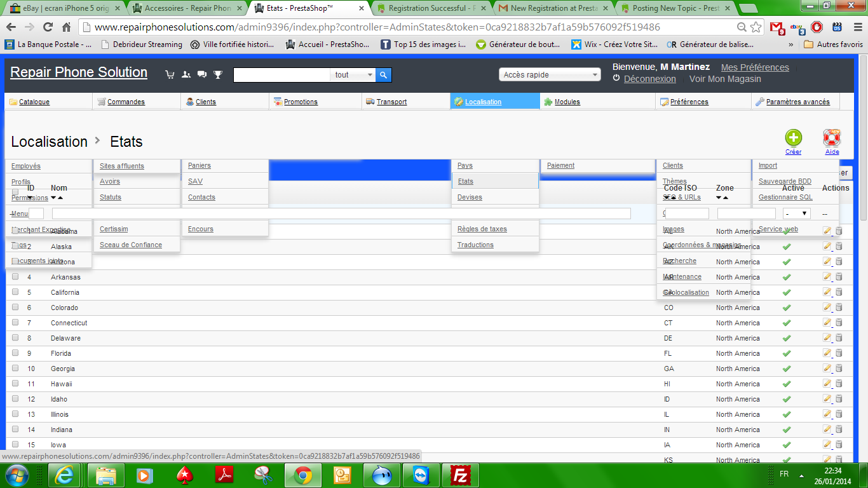
Task: Edit the Arkansas row with pencil icon
Action: pos(827,277)
